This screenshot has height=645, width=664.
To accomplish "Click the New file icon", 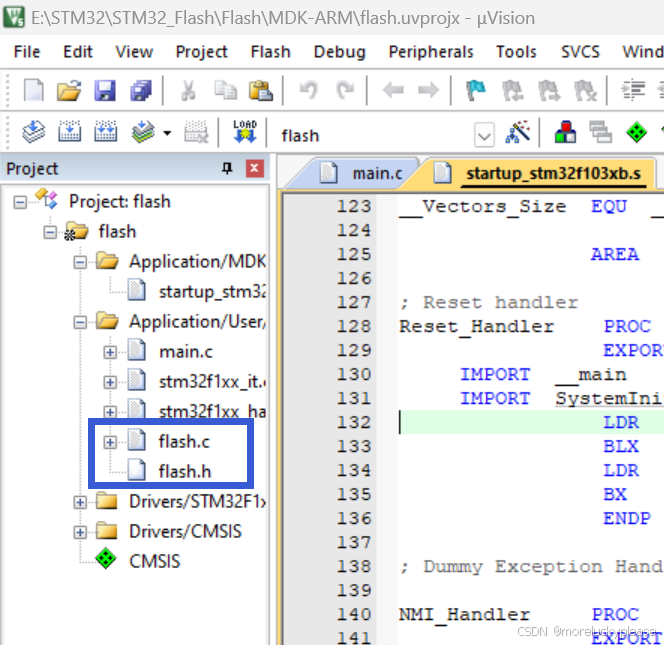I will point(33,90).
